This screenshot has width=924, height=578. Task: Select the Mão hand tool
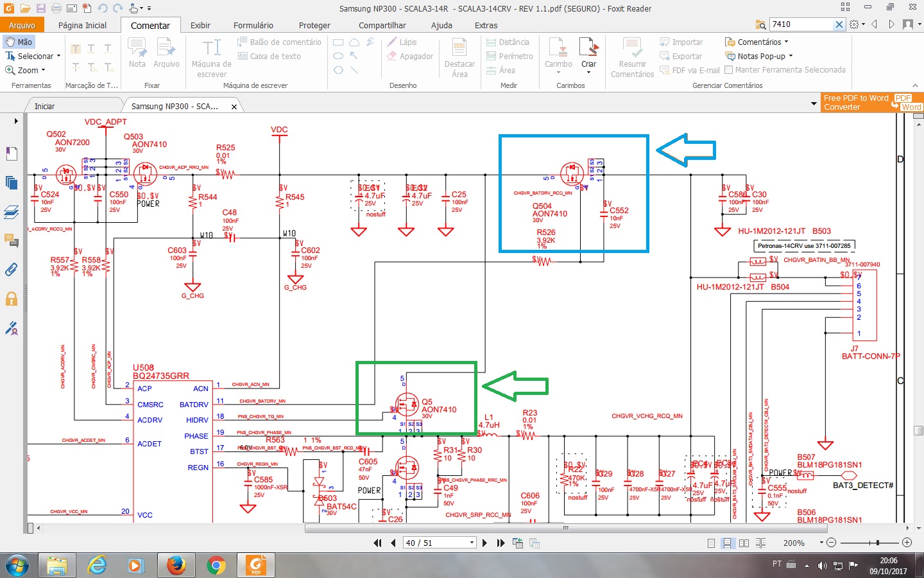19,42
